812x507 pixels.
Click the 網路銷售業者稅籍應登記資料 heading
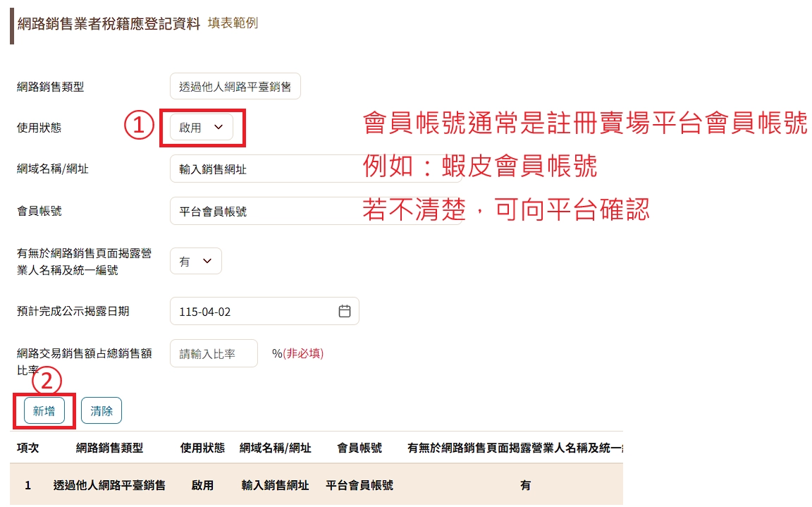(x=109, y=24)
